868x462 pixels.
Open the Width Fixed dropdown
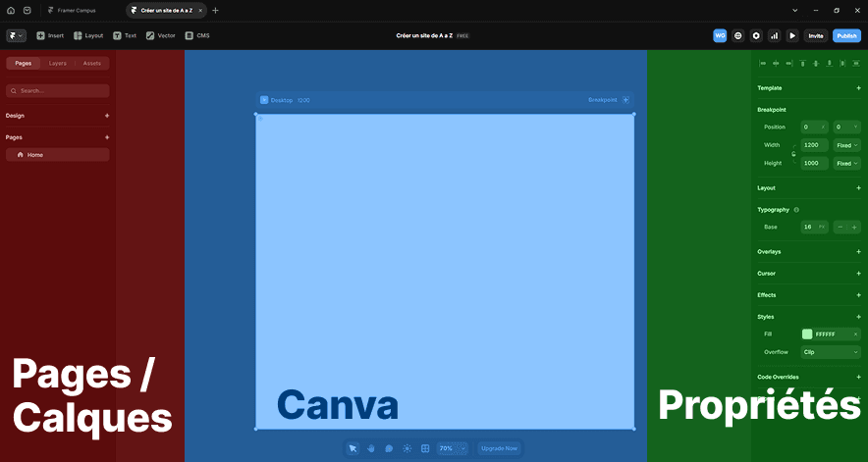[x=847, y=145]
